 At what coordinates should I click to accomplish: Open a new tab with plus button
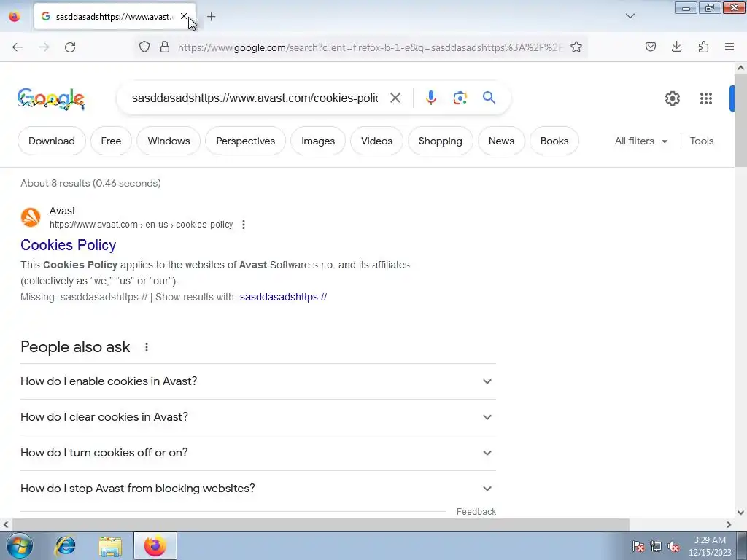click(x=212, y=17)
